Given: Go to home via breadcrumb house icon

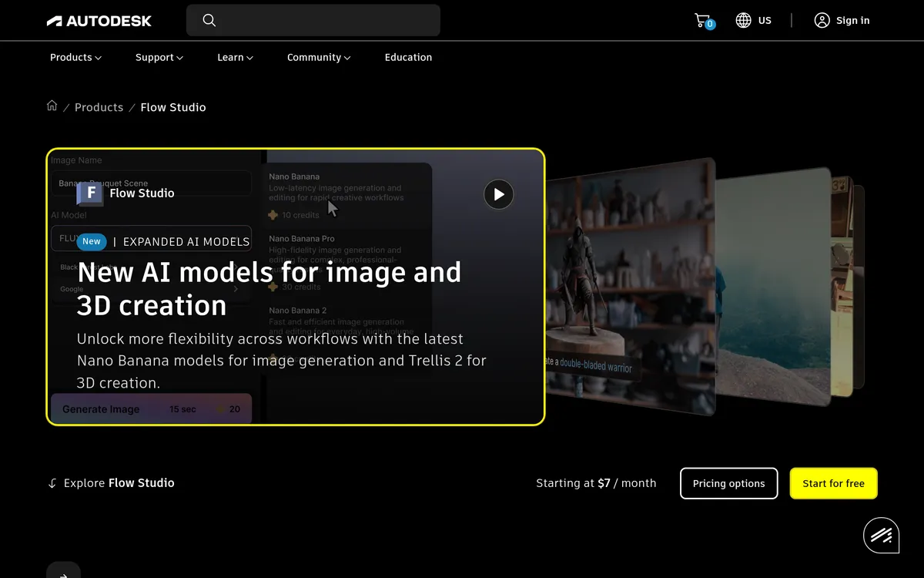Looking at the screenshot, I should [x=52, y=106].
